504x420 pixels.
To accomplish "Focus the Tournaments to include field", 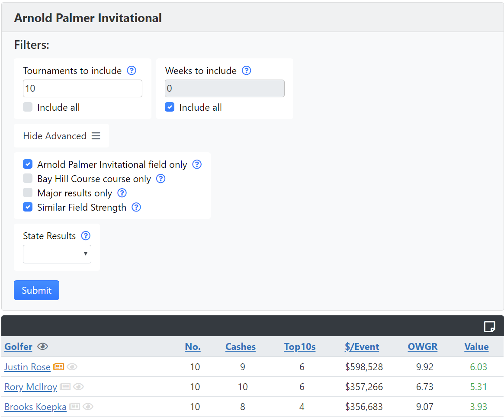I will click(83, 88).
